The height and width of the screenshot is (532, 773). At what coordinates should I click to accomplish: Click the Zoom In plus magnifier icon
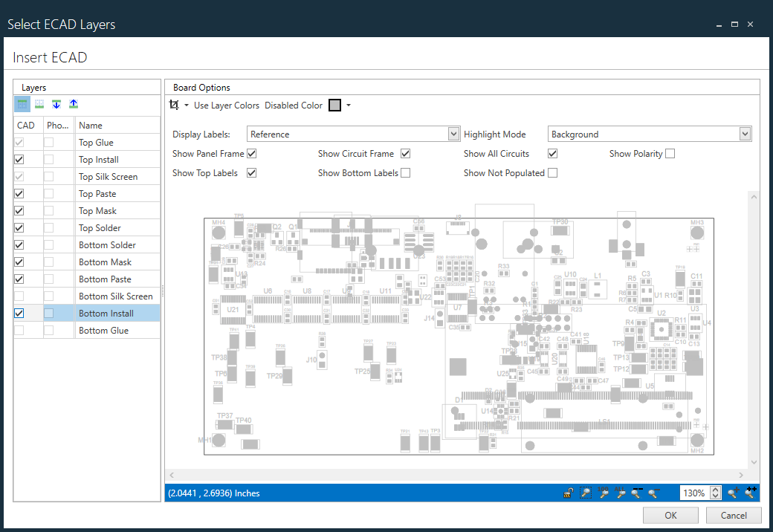point(732,493)
